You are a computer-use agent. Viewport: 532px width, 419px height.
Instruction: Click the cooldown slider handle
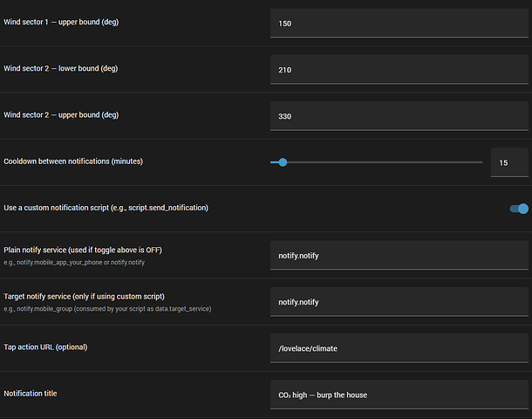pyautogui.click(x=282, y=162)
